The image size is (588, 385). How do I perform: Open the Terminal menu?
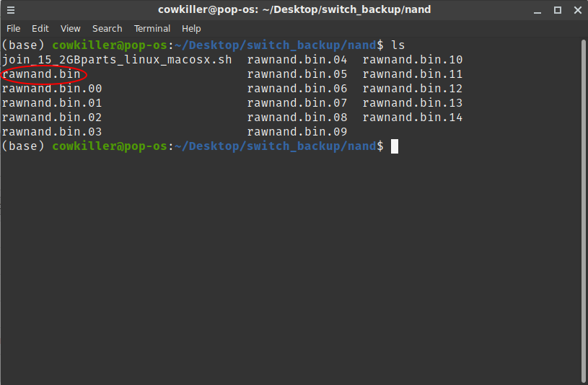[x=152, y=29]
